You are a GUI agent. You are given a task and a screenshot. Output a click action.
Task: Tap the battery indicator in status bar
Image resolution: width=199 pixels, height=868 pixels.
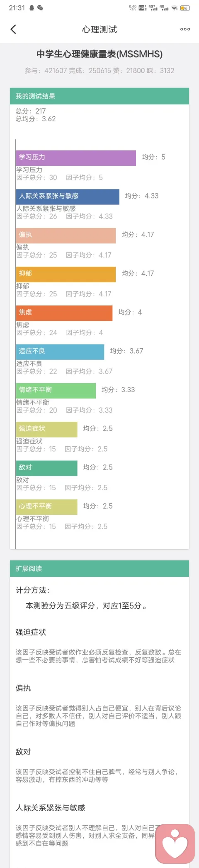(185, 8)
